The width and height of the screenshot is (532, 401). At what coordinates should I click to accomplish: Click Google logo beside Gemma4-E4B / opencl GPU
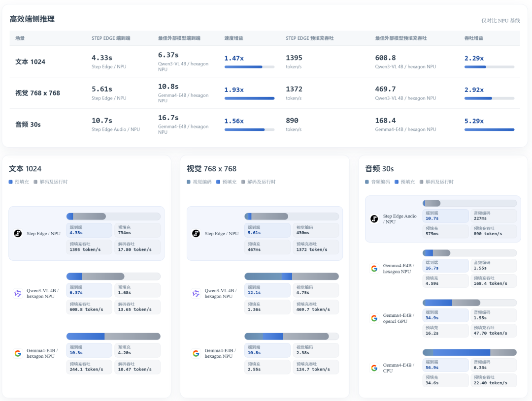tap(374, 318)
